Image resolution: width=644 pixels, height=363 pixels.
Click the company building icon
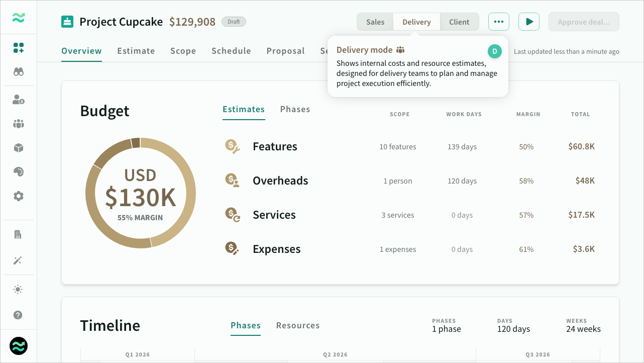18,234
